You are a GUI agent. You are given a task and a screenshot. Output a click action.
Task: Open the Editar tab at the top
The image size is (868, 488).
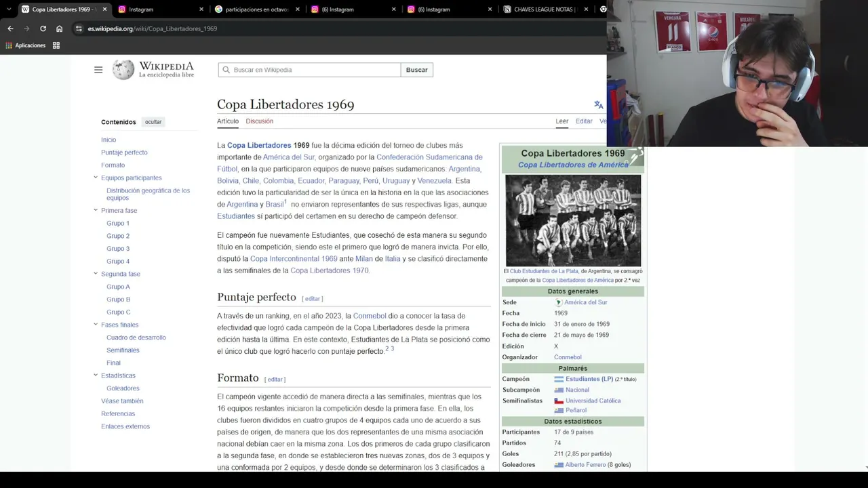[584, 121]
